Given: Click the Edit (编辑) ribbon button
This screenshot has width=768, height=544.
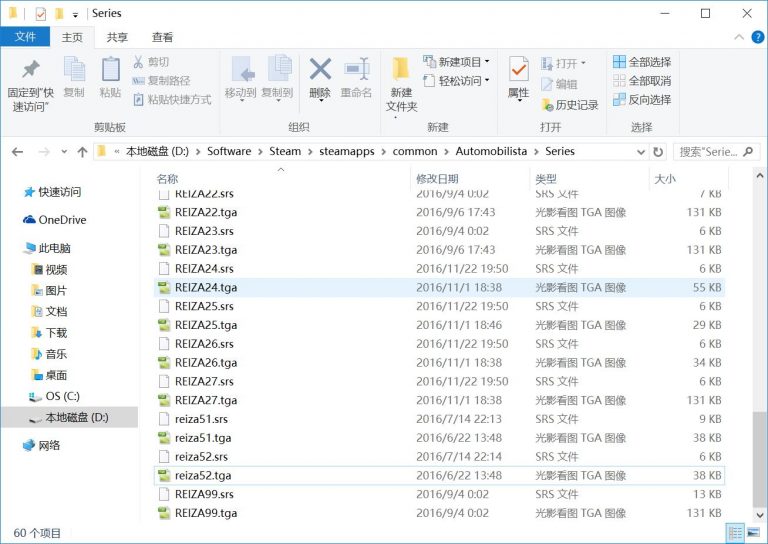Looking at the screenshot, I should pos(559,84).
